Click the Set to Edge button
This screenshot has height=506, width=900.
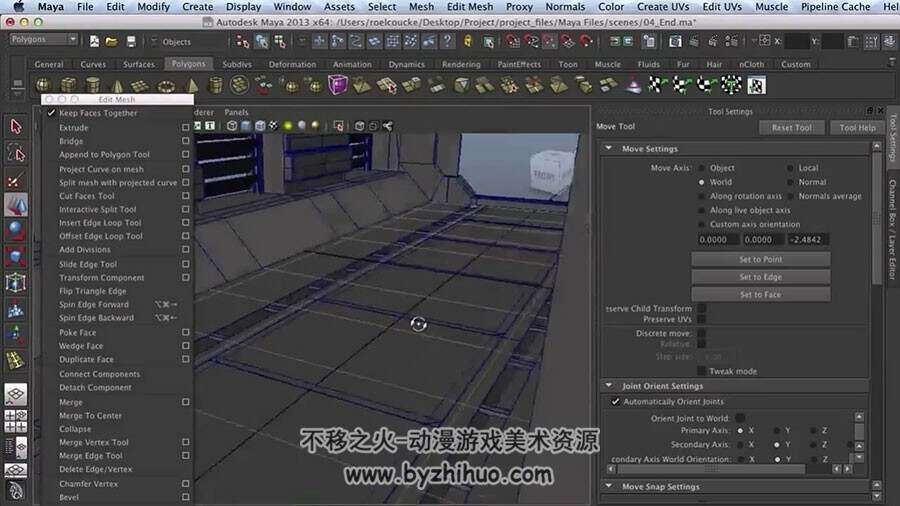pyautogui.click(x=761, y=277)
